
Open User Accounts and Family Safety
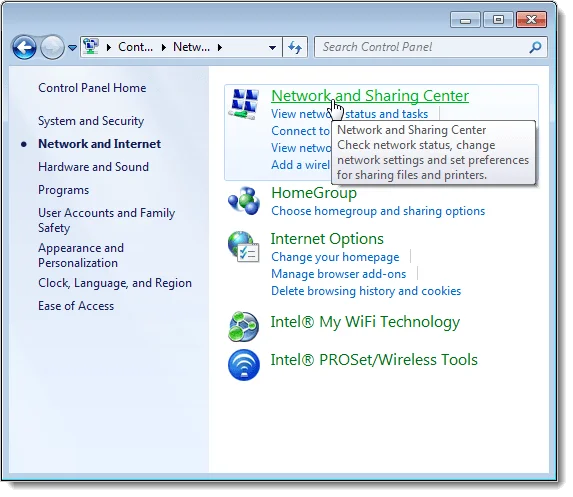[x=107, y=220]
